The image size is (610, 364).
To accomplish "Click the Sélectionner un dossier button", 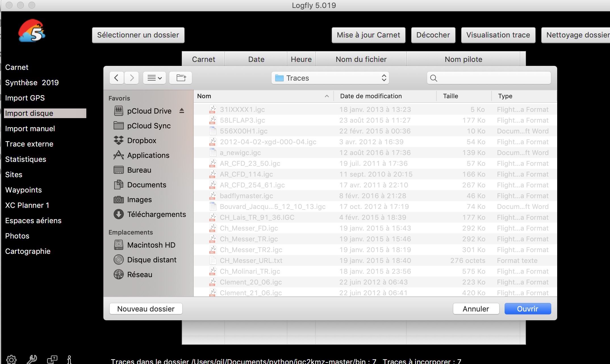I will [x=138, y=35].
